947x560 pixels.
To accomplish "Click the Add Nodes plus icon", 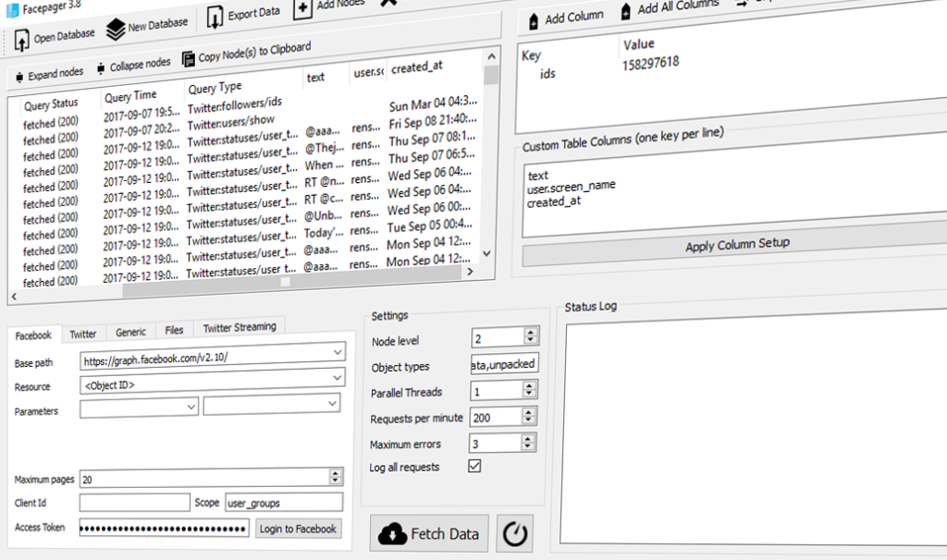I will coord(302,7).
